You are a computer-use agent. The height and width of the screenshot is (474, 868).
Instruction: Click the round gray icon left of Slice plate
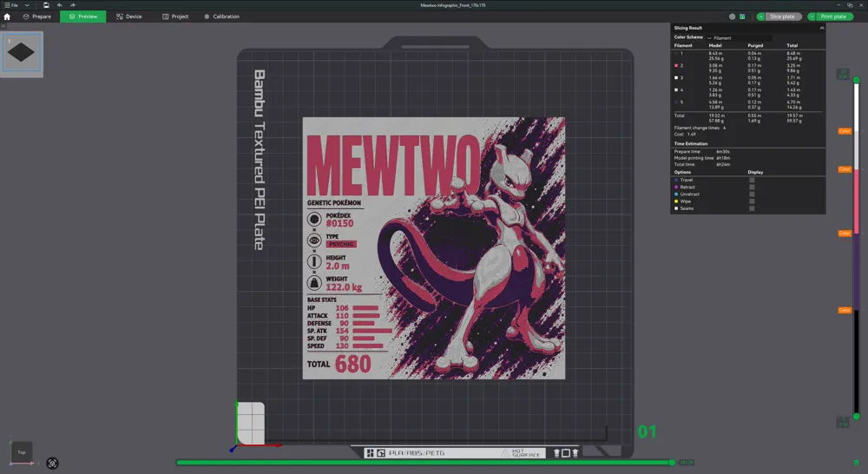(x=732, y=16)
